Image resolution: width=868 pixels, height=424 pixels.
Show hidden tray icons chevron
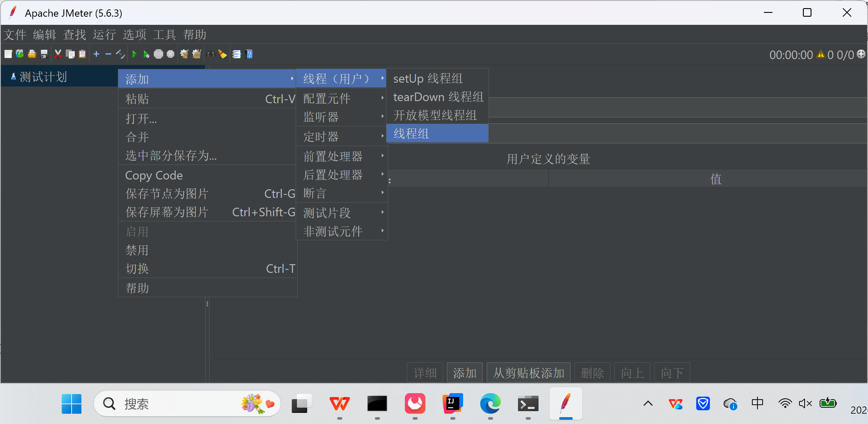point(648,403)
